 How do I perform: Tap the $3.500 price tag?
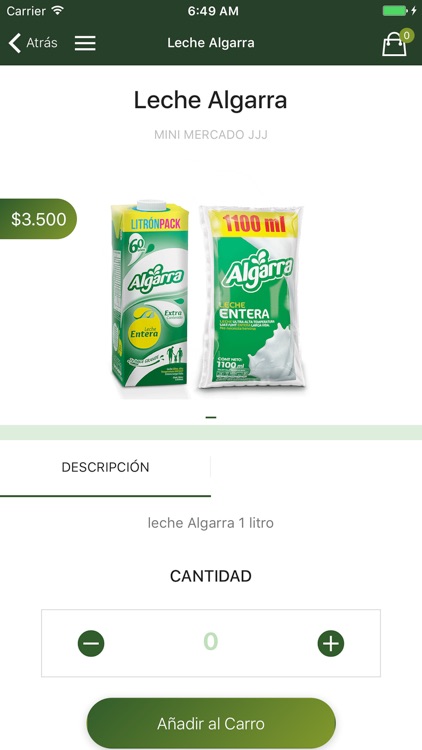coord(38,219)
